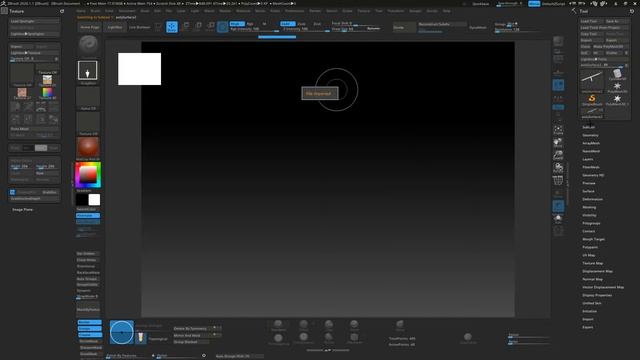Select the Cylinder3D tool thumbnail

point(617,74)
